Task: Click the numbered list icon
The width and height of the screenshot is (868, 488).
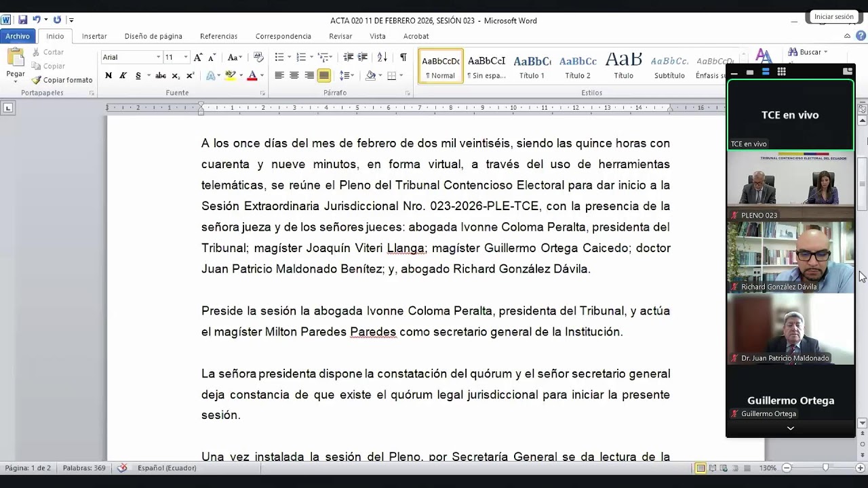Action: (301, 58)
